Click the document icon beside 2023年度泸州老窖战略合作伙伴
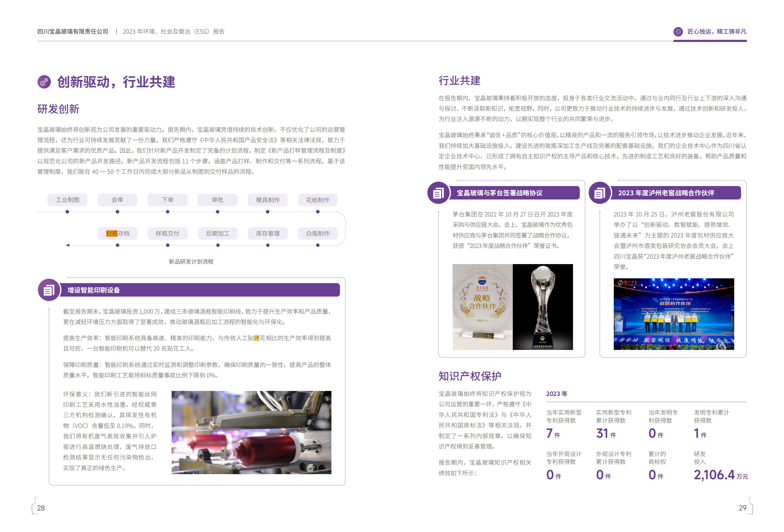The image size is (784, 532). pyautogui.click(x=600, y=193)
